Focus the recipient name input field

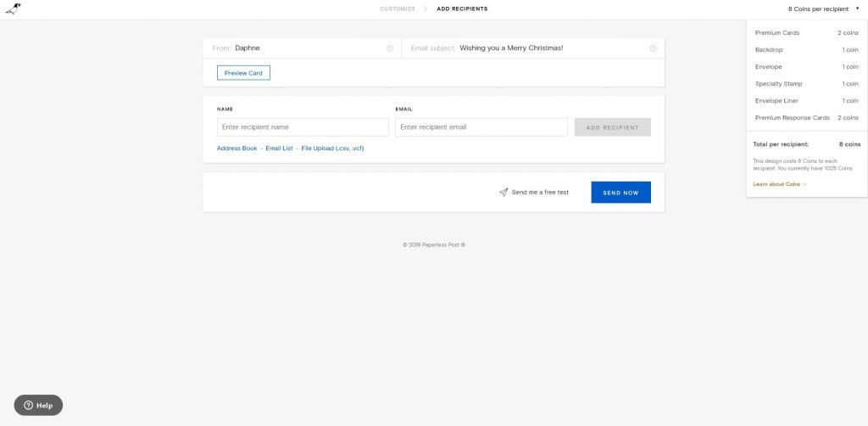click(303, 127)
